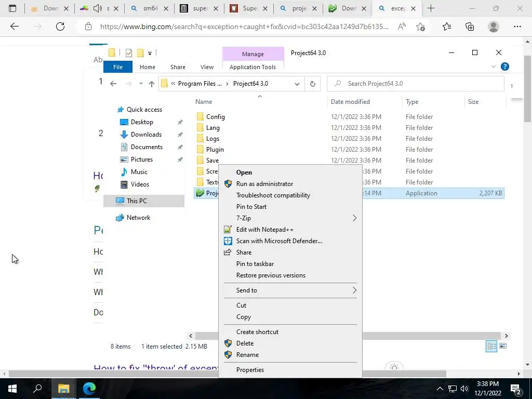Image resolution: width=532 pixels, height=399 pixels.
Task: Select Downloads in Quick access
Action: point(146,135)
